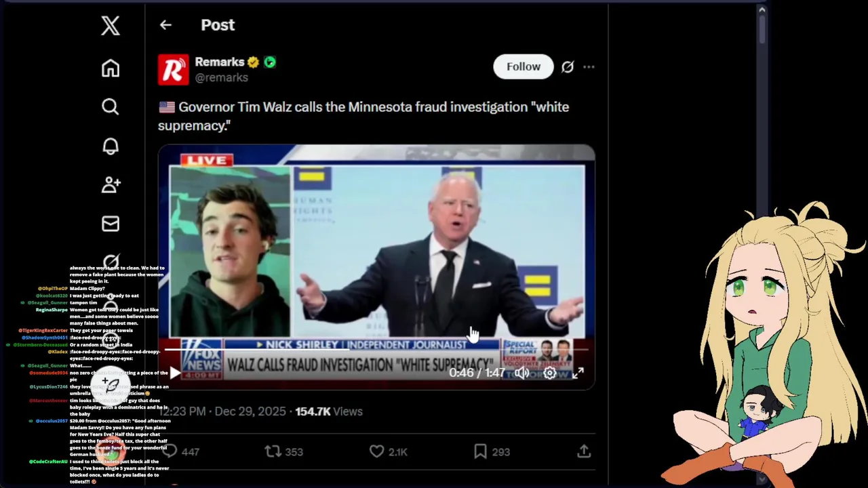This screenshot has width=868, height=488.
Task: Open video settings gear
Action: tap(550, 373)
